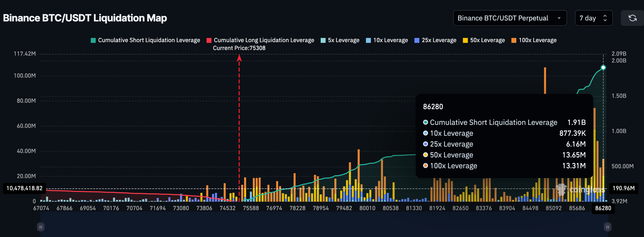Open the Binance BTC/USDT Perpetual pair dropdown

[x=510, y=18]
